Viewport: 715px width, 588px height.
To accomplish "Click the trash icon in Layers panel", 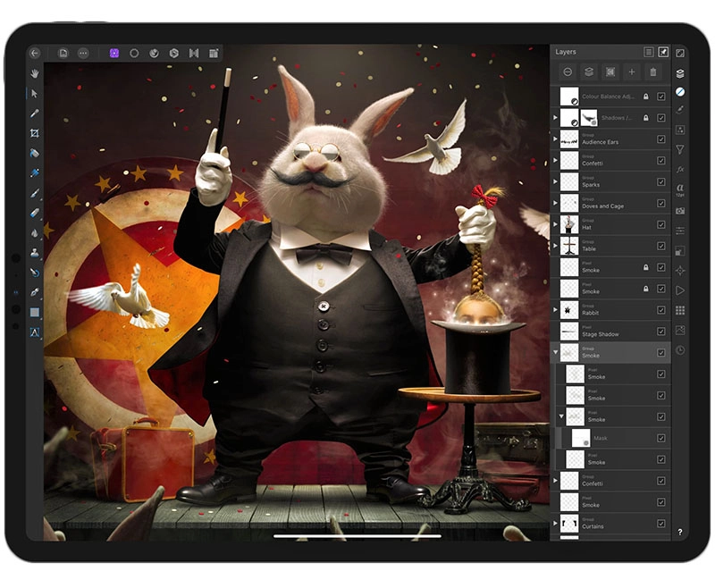I will point(653,71).
